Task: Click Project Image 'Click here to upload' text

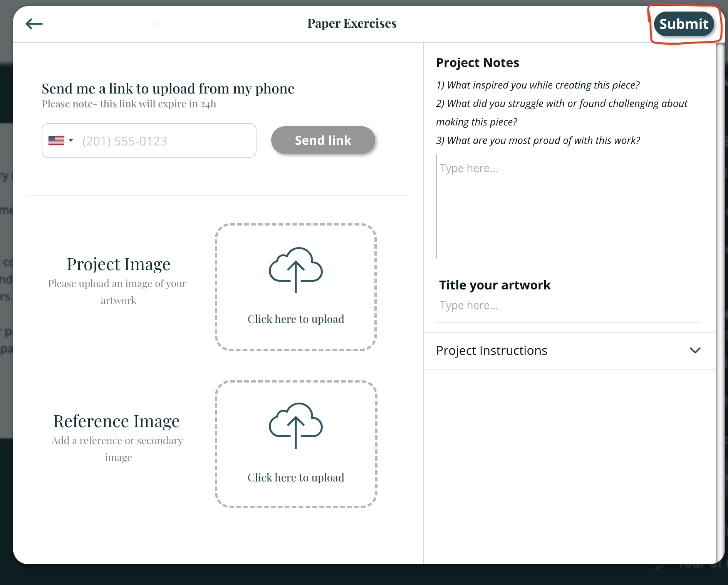Action: pos(296,319)
